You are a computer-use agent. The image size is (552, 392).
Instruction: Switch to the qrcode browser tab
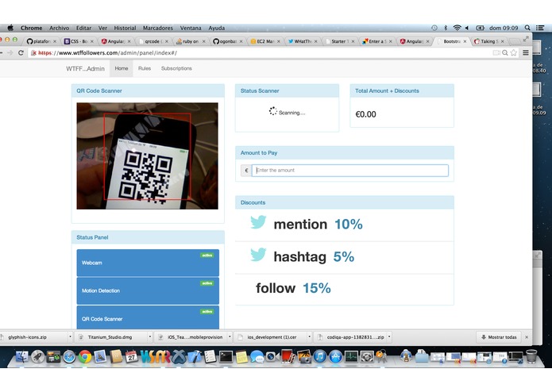coord(152,41)
